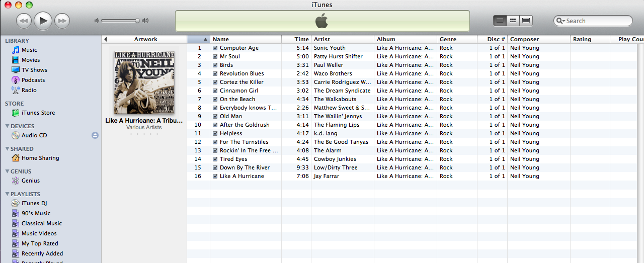Image resolution: width=644 pixels, height=263 pixels.
Task: Click the high-volume speaker icon
Action: coord(145,21)
